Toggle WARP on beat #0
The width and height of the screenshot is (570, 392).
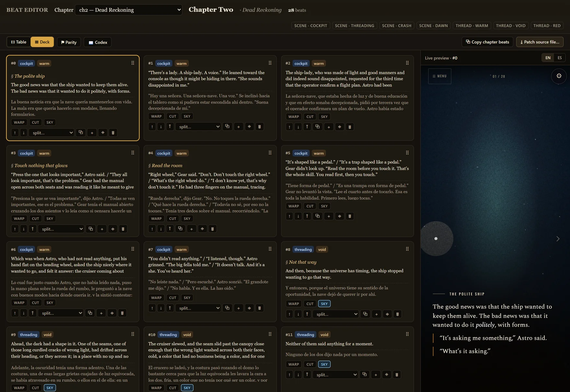19,122
